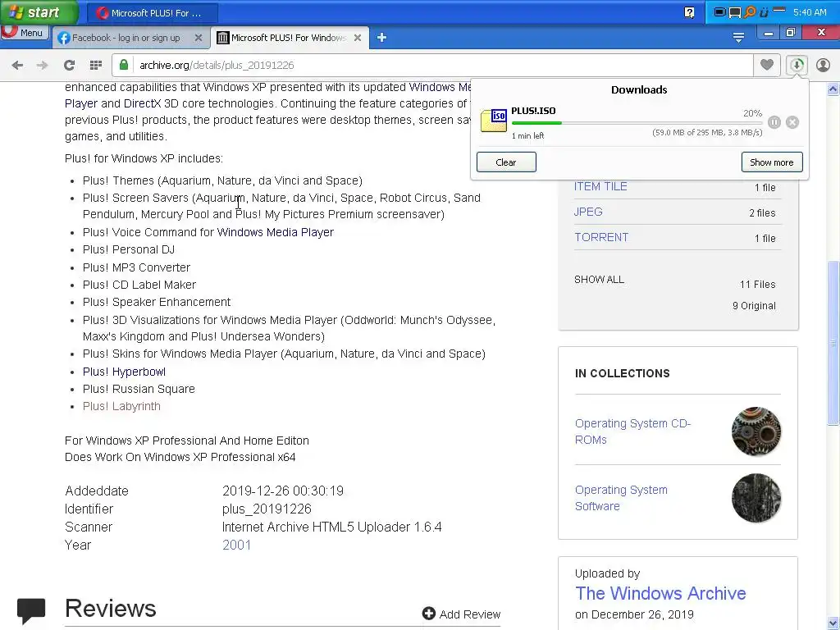Viewport: 840px width, 630px height.
Task: Open the year 2001 link
Action: [236, 545]
